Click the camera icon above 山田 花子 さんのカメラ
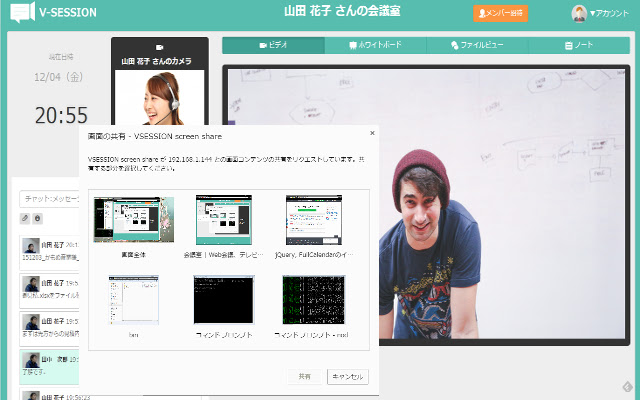This screenshot has width=640, height=400. (160, 47)
